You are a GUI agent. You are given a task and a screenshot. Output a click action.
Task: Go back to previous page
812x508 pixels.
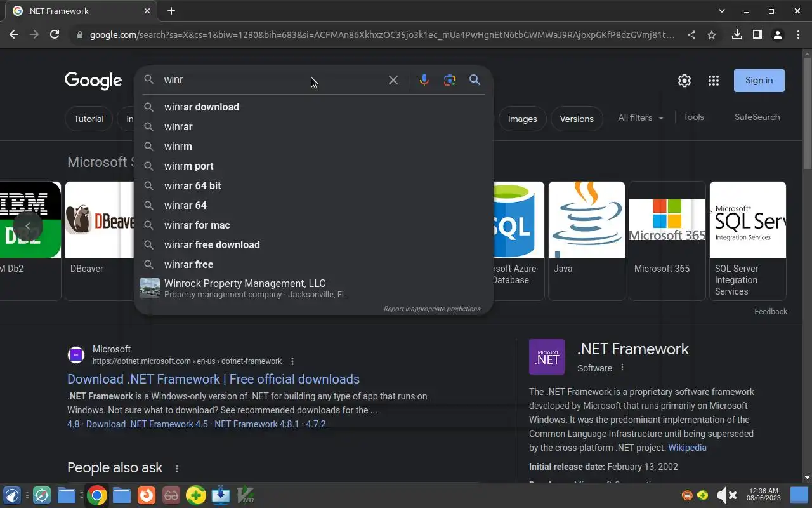pos(14,35)
